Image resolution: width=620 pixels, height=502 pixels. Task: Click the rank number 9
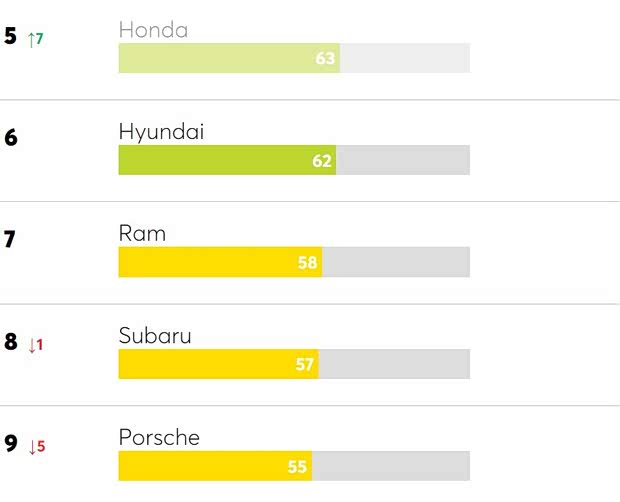point(11,444)
